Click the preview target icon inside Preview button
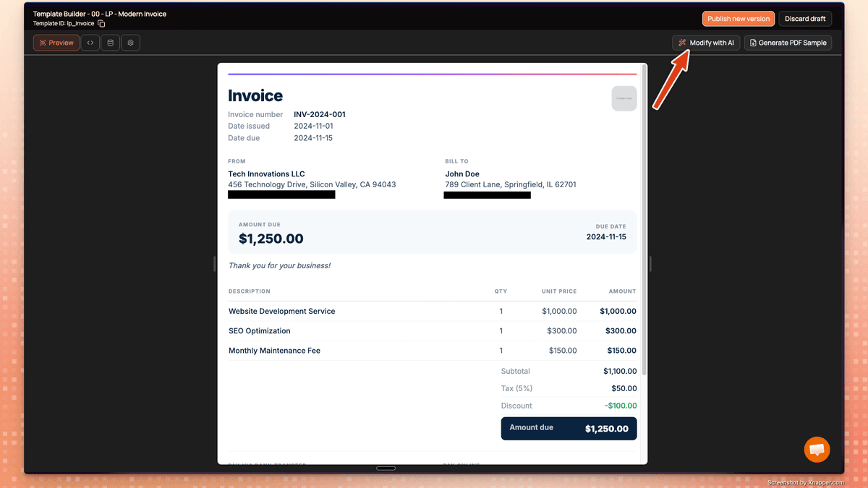868x488 pixels. click(41, 43)
